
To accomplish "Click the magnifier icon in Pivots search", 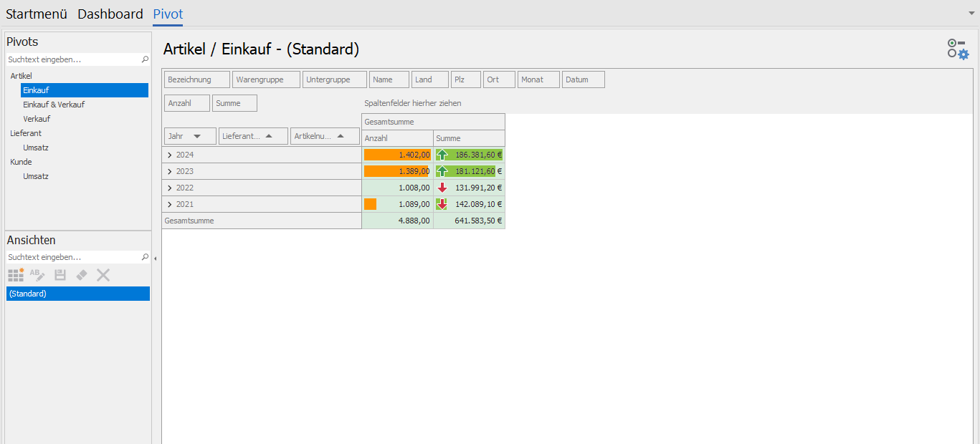I will click(x=145, y=59).
